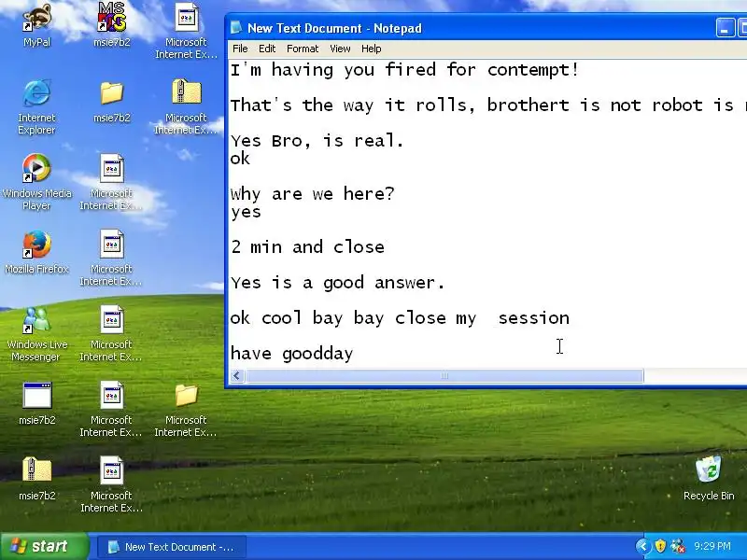Viewport: 747px width, 560px height.
Task: Open Notepad's View menu
Action: point(340,49)
